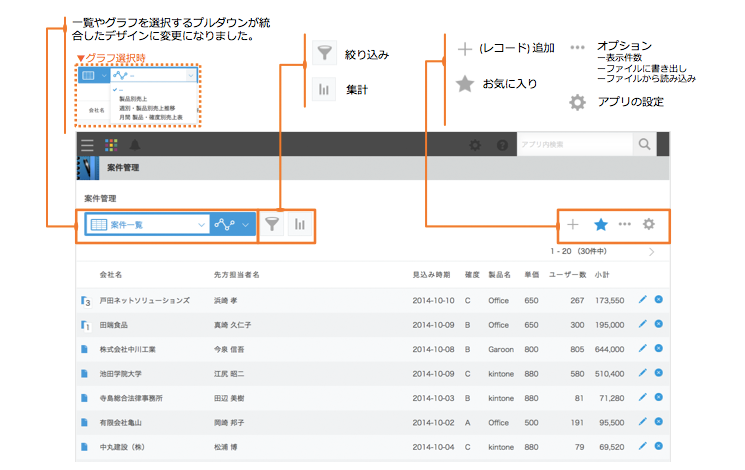The height and width of the screenshot is (470, 745).
Task: Open the colorful apps grid icon
Action: click(111, 145)
